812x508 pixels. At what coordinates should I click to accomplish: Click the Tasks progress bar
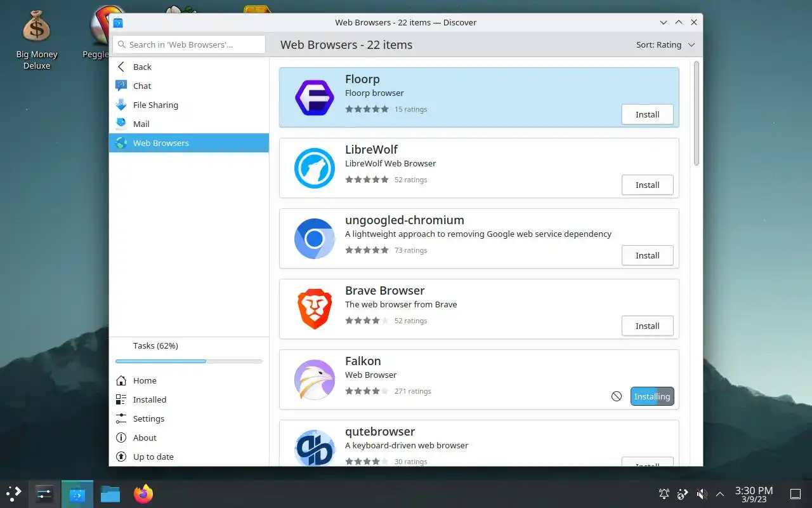pyautogui.click(x=189, y=361)
